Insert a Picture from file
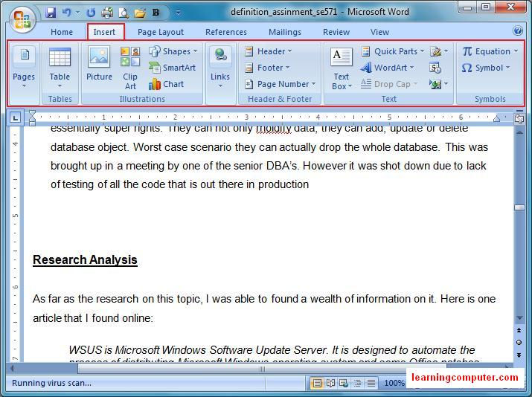 [x=99, y=64]
